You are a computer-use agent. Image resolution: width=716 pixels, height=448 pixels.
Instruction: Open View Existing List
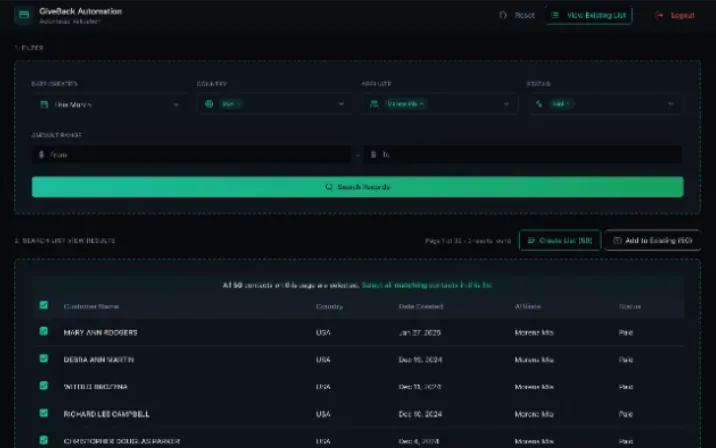(590, 15)
